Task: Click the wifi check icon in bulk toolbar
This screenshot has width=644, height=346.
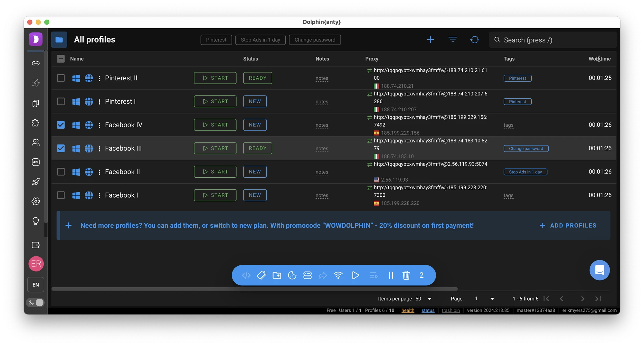Action: click(338, 275)
